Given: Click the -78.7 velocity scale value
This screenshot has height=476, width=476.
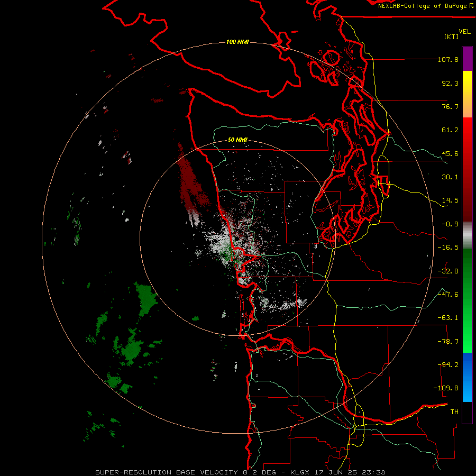Looking at the screenshot, I should [x=448, y=342].
